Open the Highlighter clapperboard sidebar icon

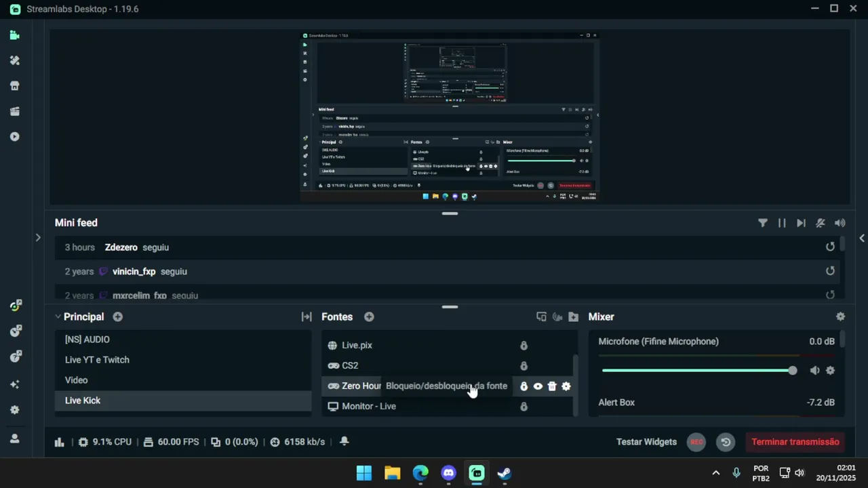pyautogui.click(x=15, y=111)
